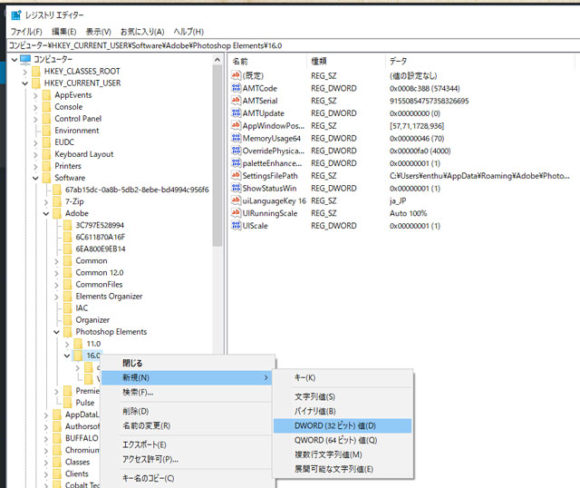This screenshot has height=488, width=580.
Task: Expand the Printers key
Action: 35,166
